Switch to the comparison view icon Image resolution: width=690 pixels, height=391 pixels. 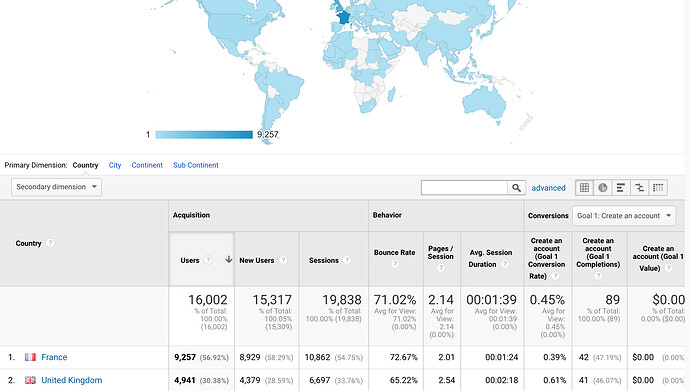pyautogui.click(x=639, y=188)
